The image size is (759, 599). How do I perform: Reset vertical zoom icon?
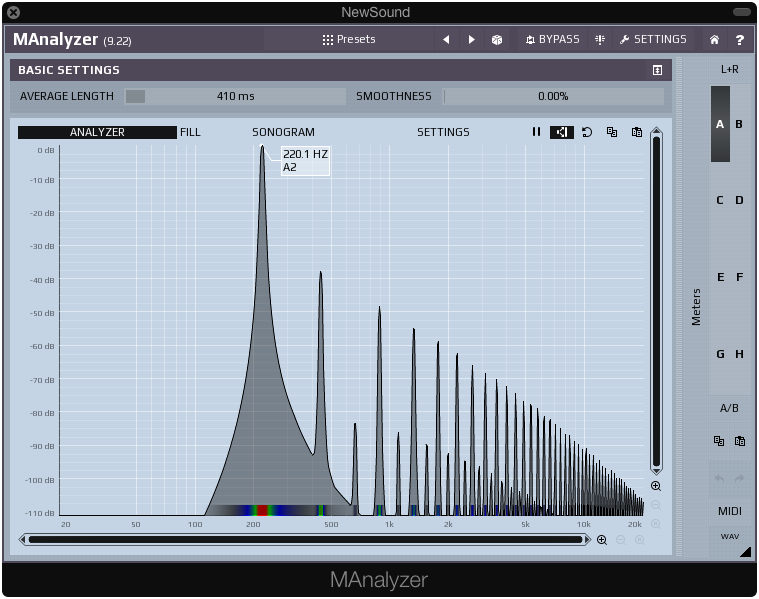pyautogui.click(x=656, y=524)
